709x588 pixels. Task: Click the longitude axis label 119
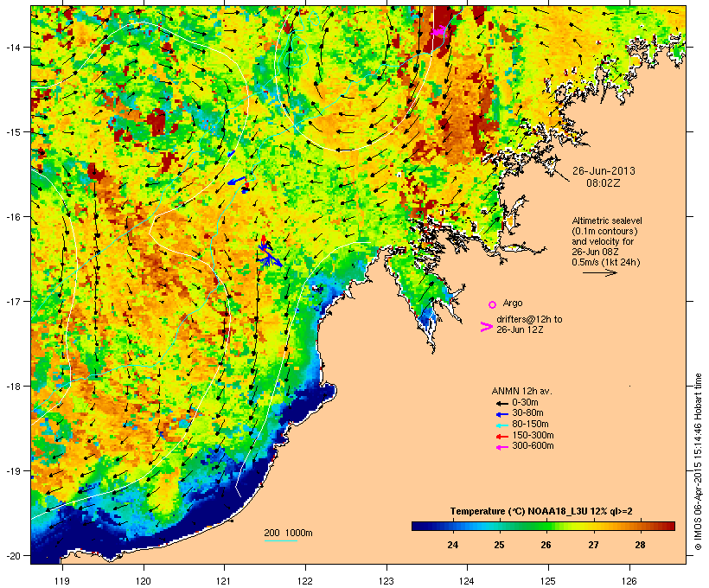(62, 581)
